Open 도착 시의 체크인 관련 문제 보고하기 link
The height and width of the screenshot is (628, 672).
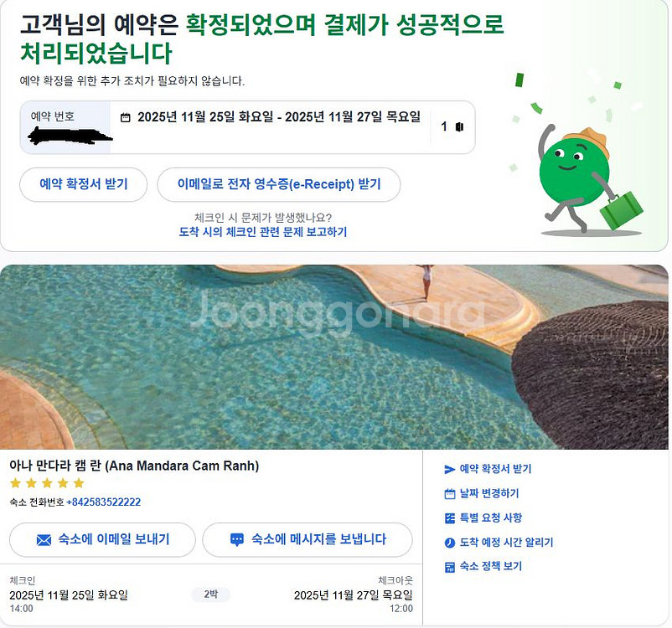[263, 232]
